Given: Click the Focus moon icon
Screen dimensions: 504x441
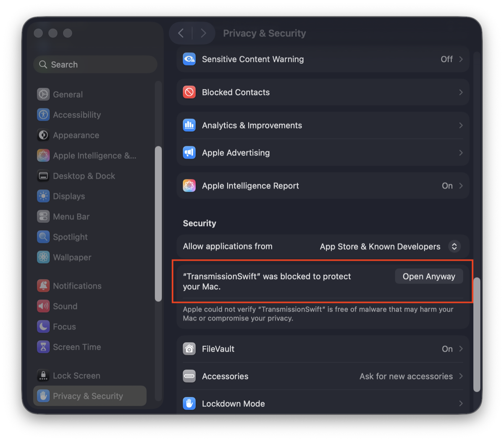Looking at the screenshot, I should pos(43,326).
